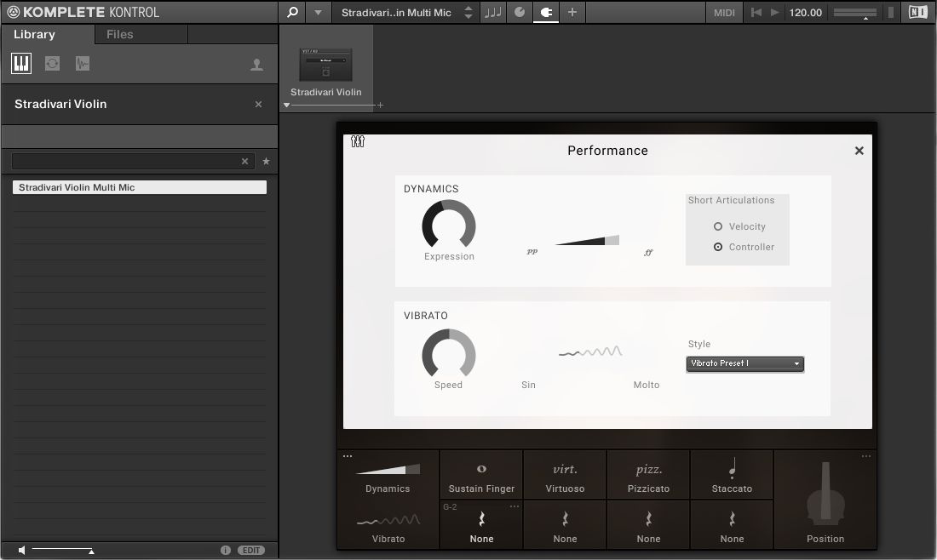This screenshot has width=937, height=560.
Task: Select the Instruments keyboard icon in the Library
Action: coord(20,63)
